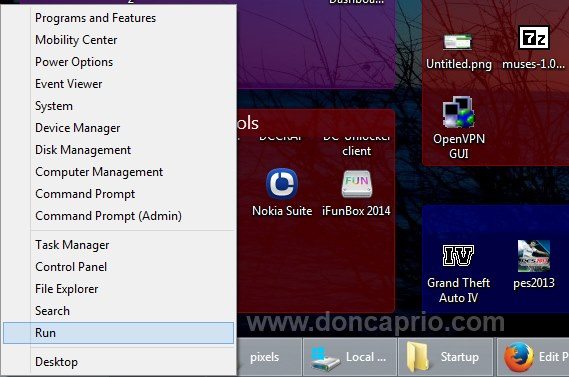The height and width of the screenshot is (377, 569).
Task: Select Mobility Center menu entry
Action: pyautogui.click(x=119, y=40)
